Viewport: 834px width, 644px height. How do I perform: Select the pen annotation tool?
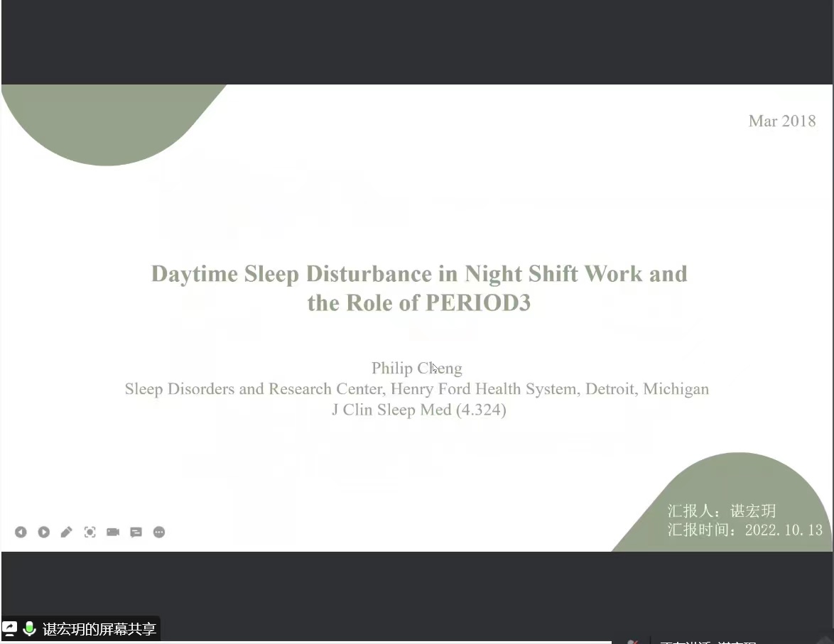point(67,532)
